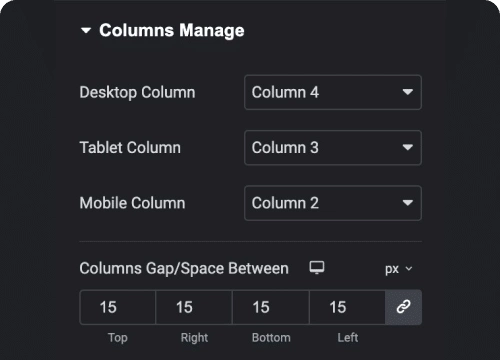Click the Tablet Column dropdown arrow icon
Viewport: 500px width, 360px height.
[408, 147]
